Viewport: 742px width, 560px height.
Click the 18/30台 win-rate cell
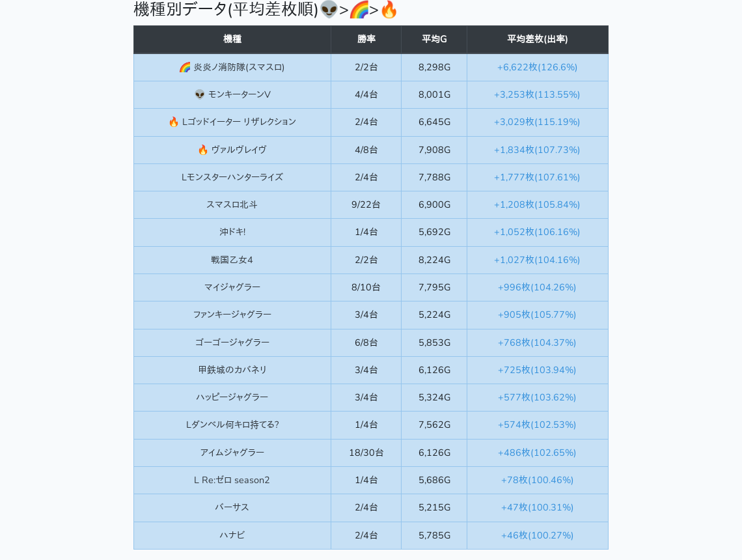(366, 453)
